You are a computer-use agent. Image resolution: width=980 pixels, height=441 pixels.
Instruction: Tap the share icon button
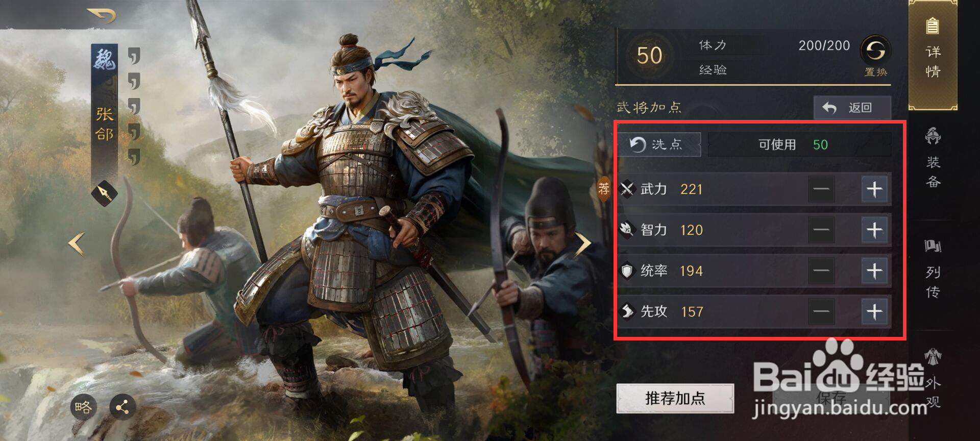(x=122, y=407)
